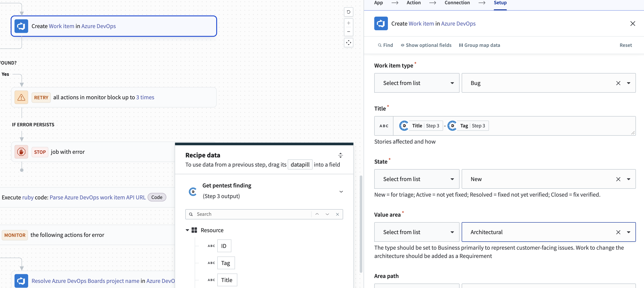Toggle Show optional fields
The image size is (644, 288).
point(426,45)
